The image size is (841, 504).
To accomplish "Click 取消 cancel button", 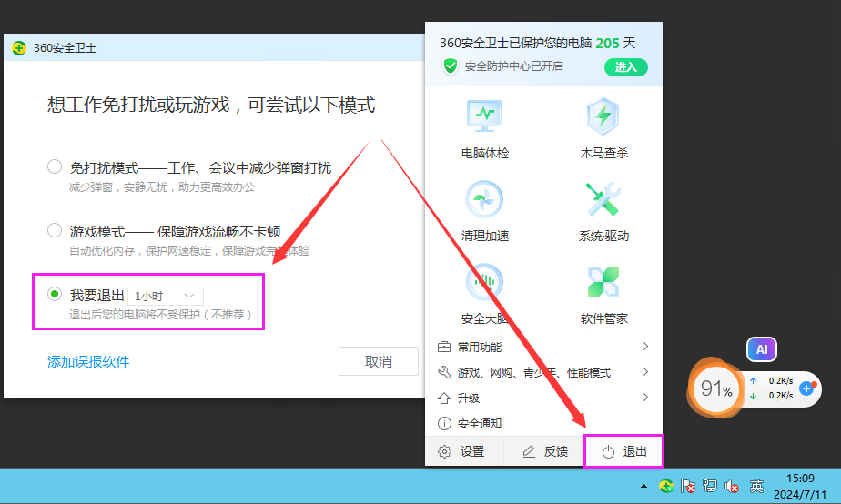I will click(378, 361).
